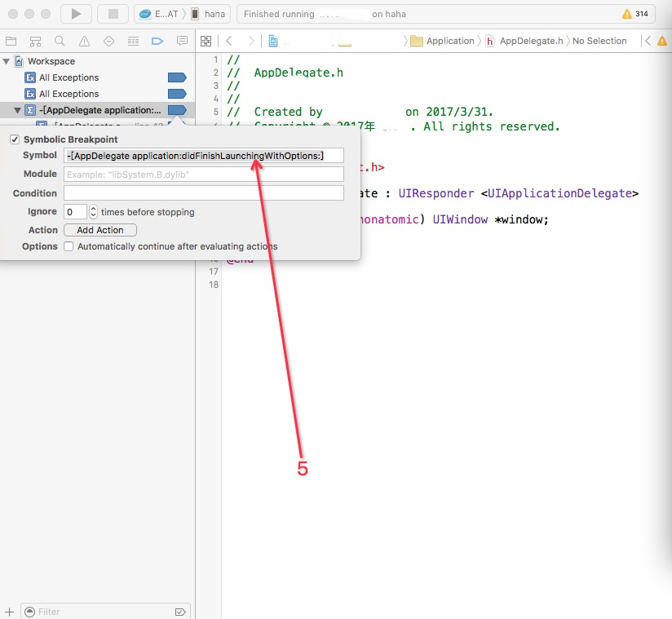Screen dimensions: 672x619
Task: Open the Debug navigator list icon
Action: (x=134, y=41)
